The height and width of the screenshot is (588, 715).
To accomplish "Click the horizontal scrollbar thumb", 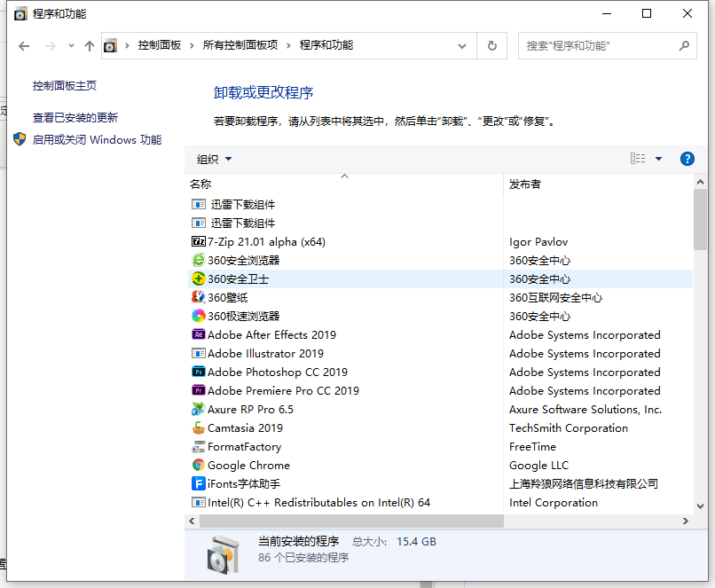I will (x=351, y=521).
